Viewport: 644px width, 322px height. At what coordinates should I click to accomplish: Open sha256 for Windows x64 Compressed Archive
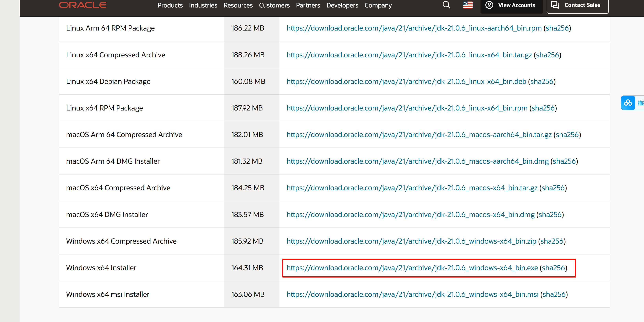click(552, 241)
